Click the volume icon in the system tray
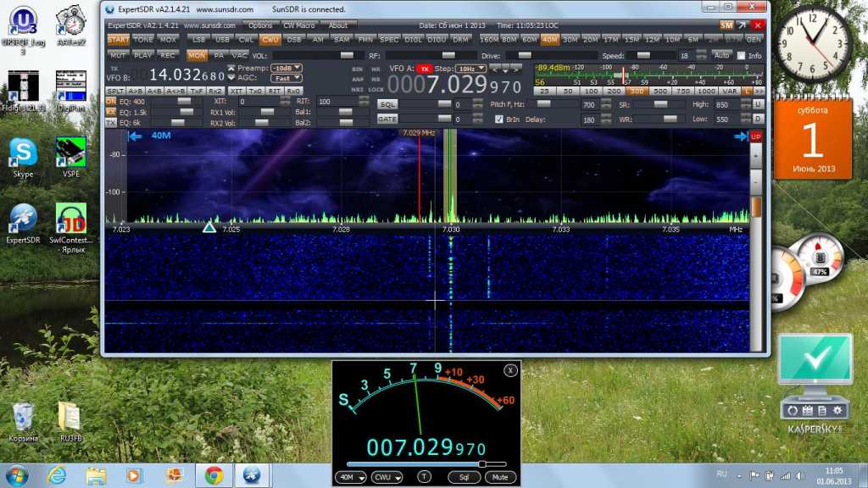This screenshot has width=868, height=488. [800, 476]
